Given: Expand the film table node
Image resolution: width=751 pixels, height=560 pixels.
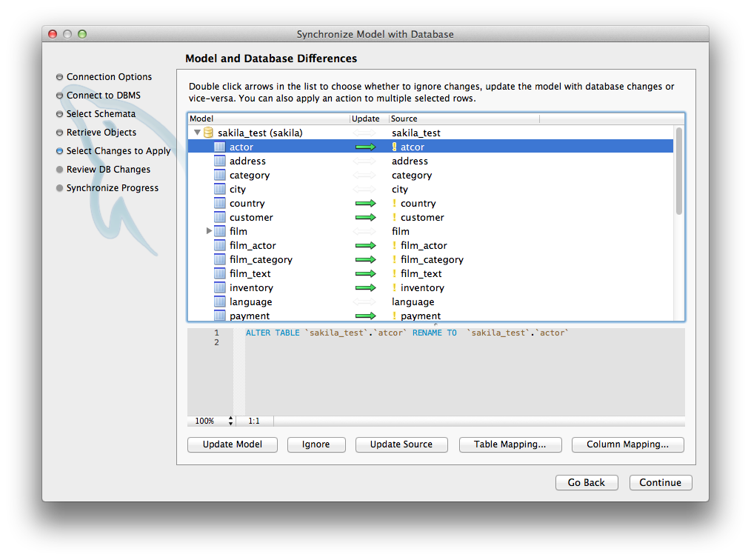Looking at the screenshot, I should (x=209, y=231).
